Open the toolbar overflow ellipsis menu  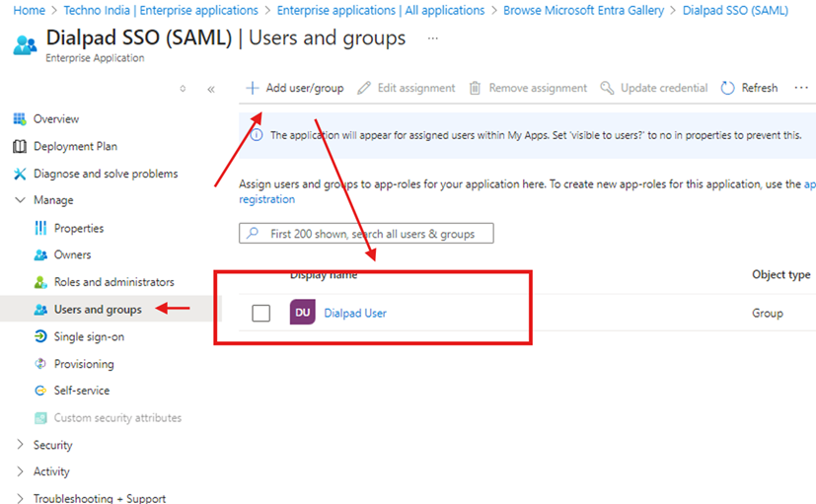tap(801, 88)
